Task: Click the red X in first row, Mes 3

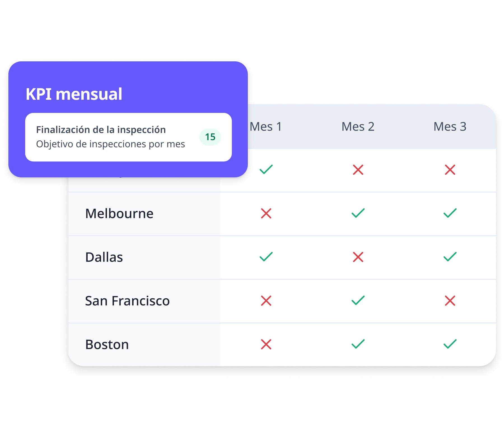Action: [x=450, y=170]
